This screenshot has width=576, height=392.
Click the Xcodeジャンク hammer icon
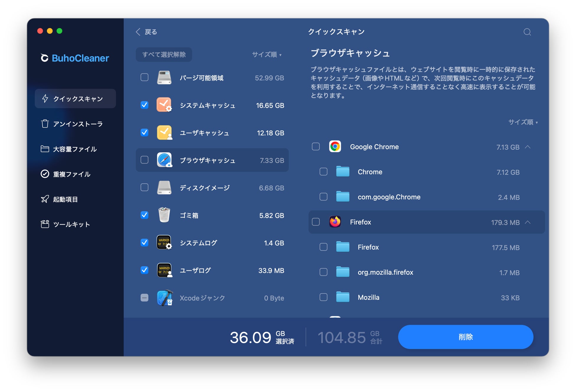click(x=165, y=298)
